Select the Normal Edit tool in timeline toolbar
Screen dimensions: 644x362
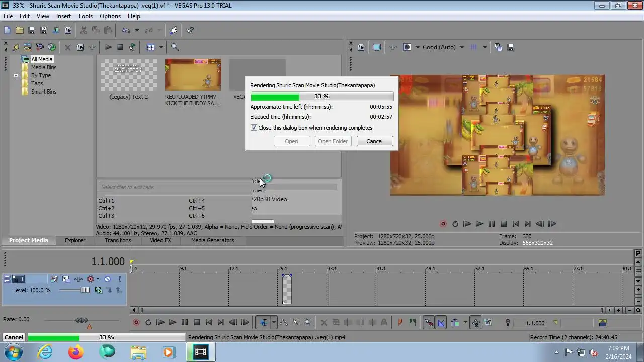point(263,323)
